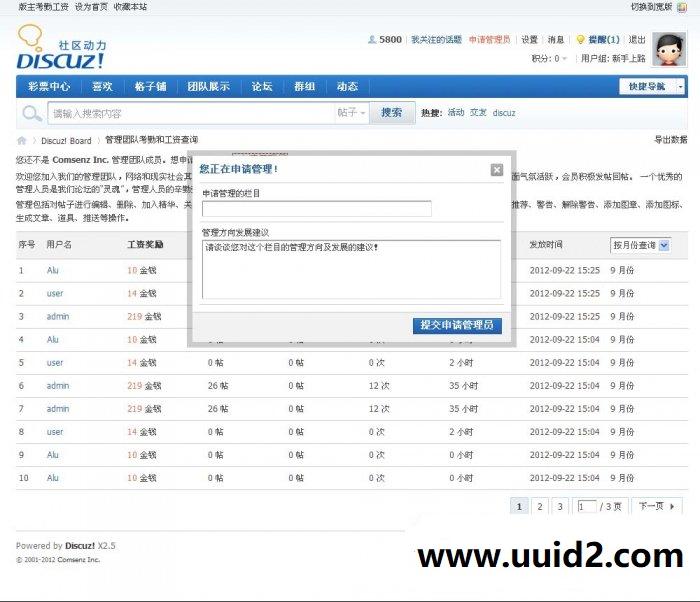Image resolution: width=700 pixels, height=602 pixels.
Task: Click the wide-version switch icon
Action: click(x=681, y=7)
